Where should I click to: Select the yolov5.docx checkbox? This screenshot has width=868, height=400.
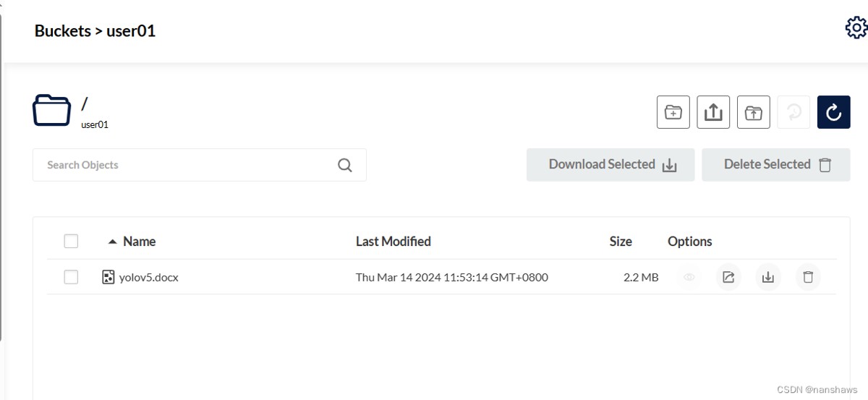(x=71, y=277)
